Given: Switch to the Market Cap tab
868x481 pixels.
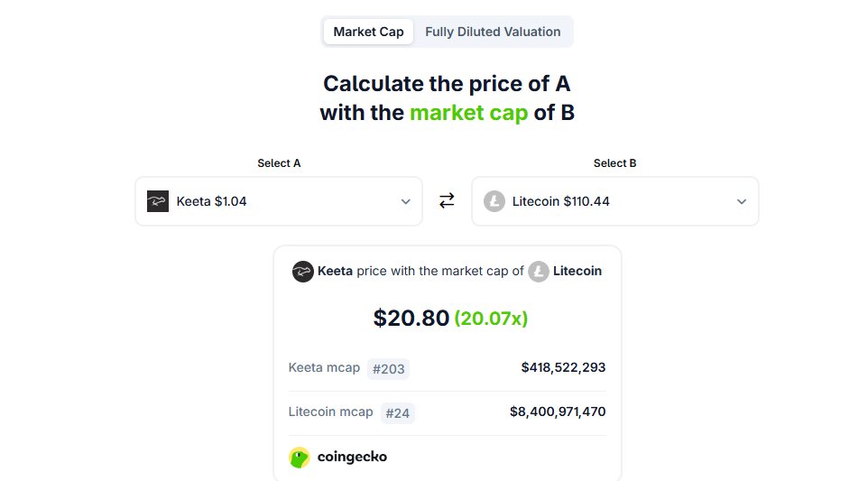Looking at the screenshot, I should 369,32.
